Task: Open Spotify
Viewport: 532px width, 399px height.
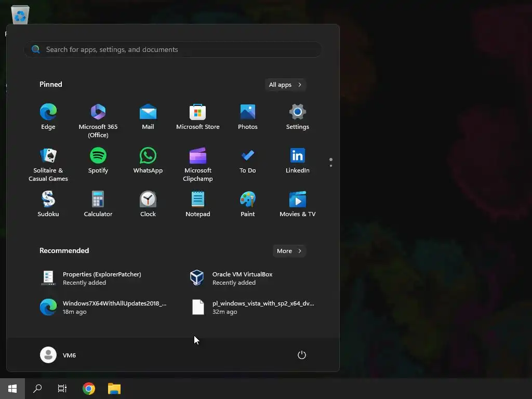Action: pyautogui.click(x=98, y=161)
